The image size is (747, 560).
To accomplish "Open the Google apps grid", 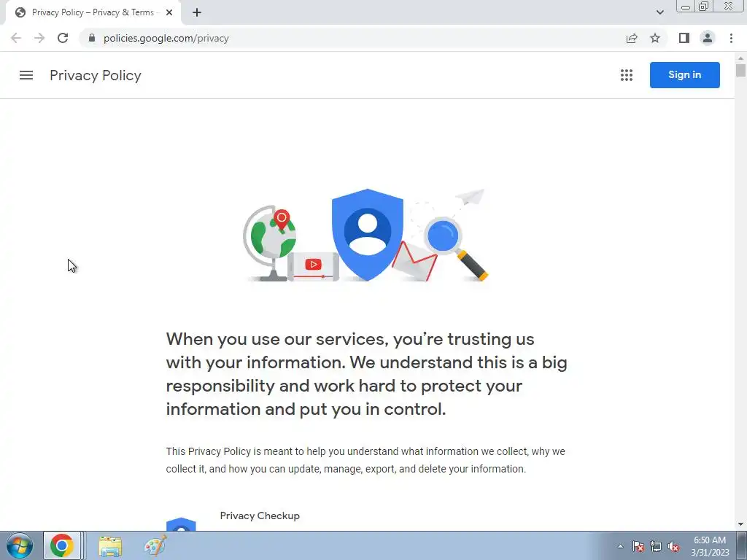I will coord(627,75).
